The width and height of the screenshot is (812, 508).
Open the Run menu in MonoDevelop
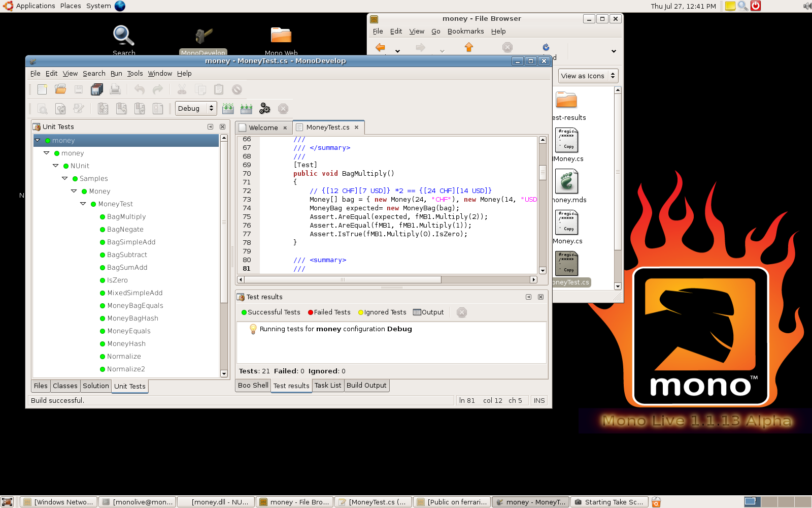coord(116,74)
